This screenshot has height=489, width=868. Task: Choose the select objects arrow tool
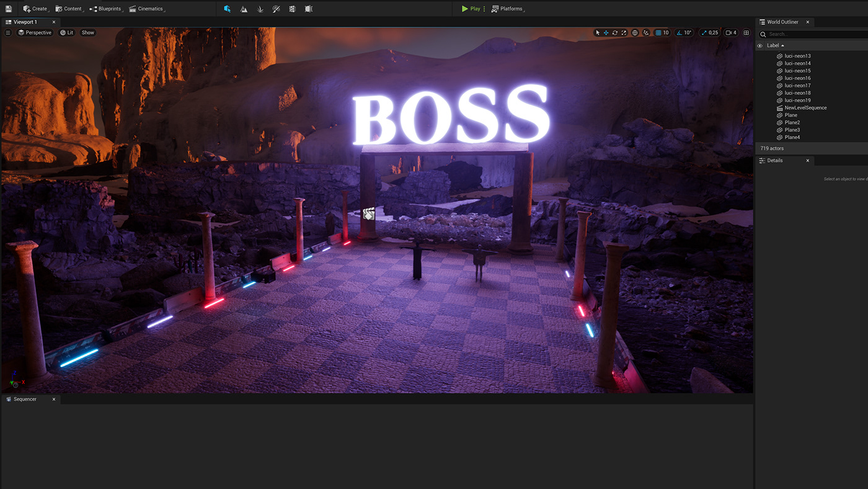point(598,33)
